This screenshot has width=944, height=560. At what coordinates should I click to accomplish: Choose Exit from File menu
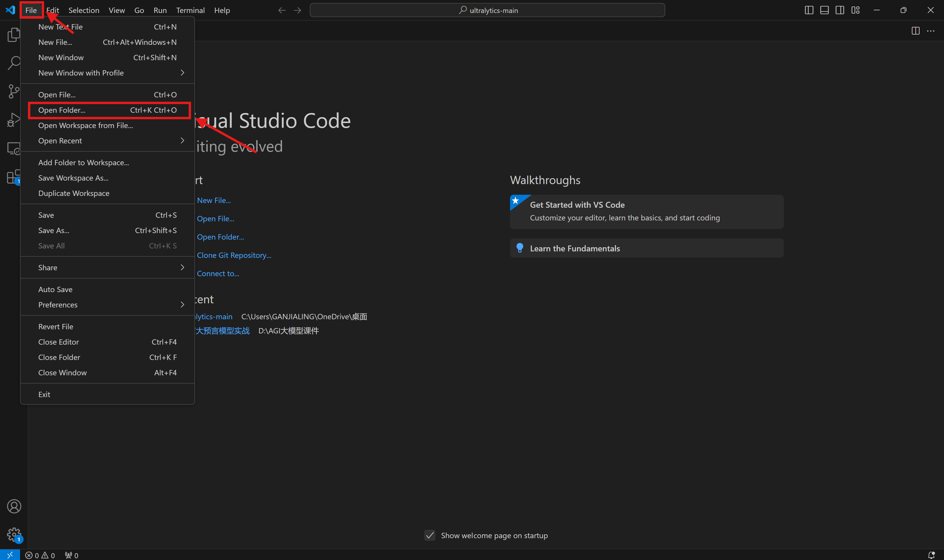tap(108, 394)
